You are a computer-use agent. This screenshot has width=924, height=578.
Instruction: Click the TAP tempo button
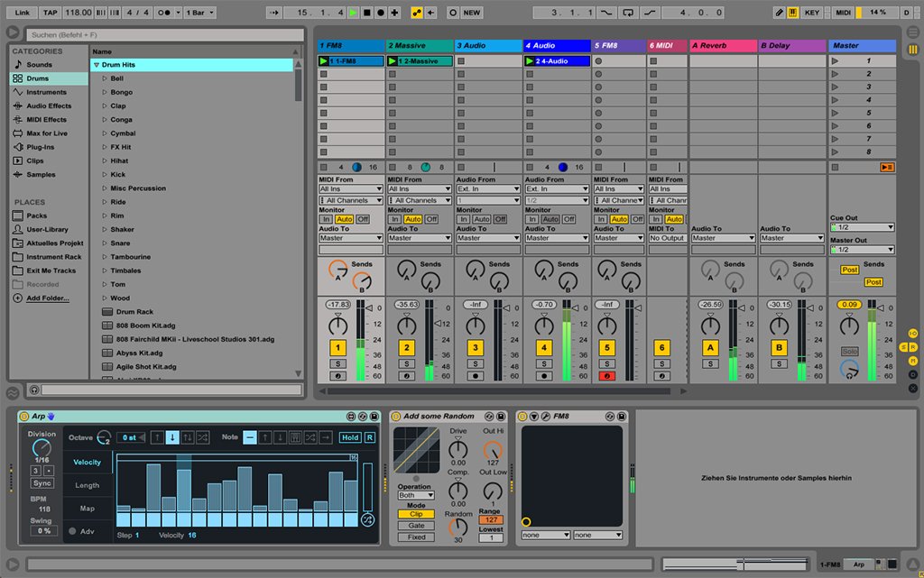pyautogui.click(x=50, y=13)
